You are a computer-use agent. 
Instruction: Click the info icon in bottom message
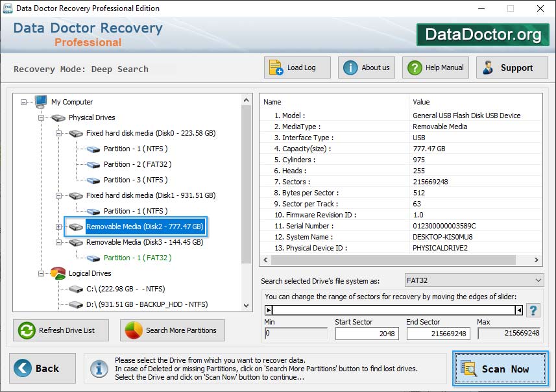point(99,368)
